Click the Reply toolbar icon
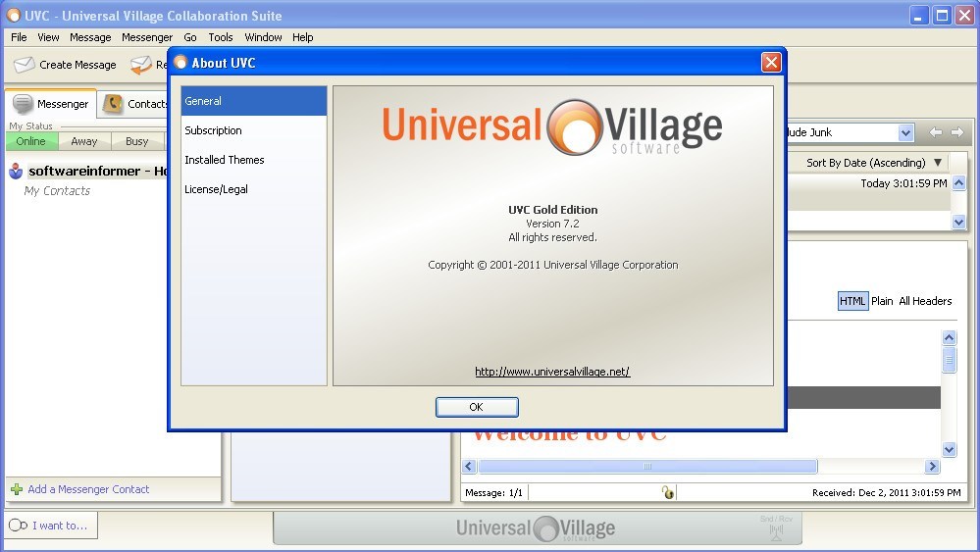This screenshot has height=552, width=980. click(x=141, y=65)
